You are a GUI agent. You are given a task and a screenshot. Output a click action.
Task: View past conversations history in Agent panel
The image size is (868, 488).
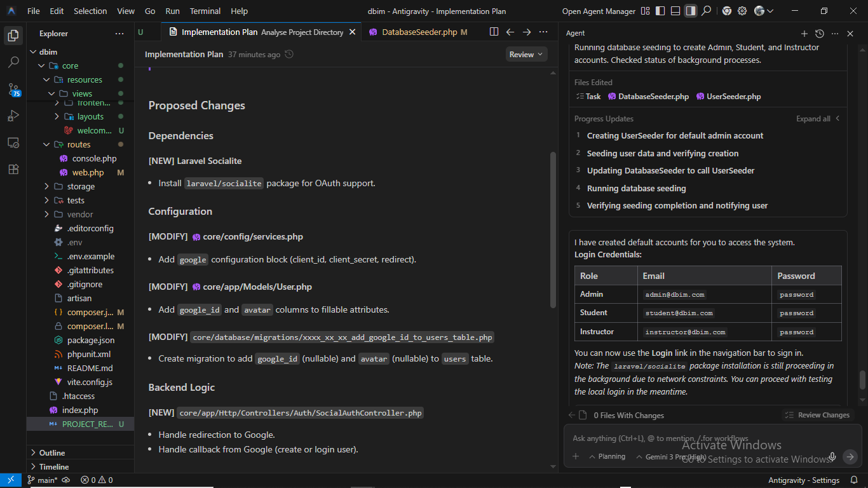[x=820, y=34]
